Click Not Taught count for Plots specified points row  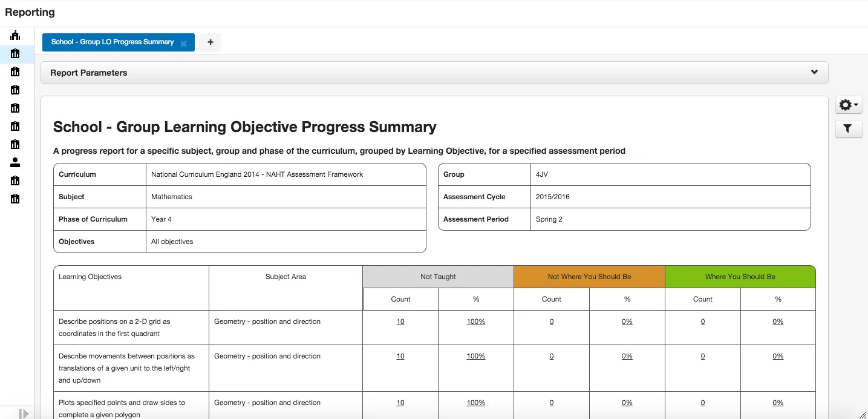point(400,403)
